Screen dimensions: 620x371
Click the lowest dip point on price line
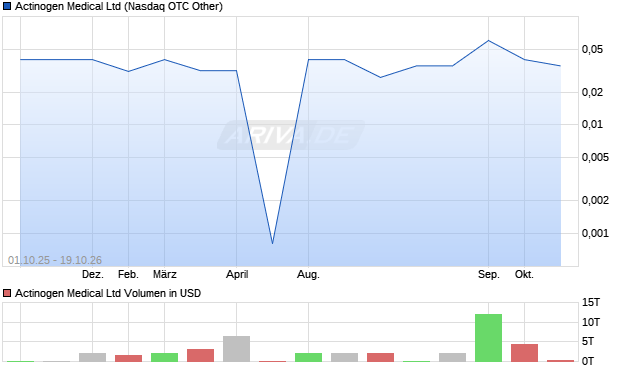tap(272, 243)
